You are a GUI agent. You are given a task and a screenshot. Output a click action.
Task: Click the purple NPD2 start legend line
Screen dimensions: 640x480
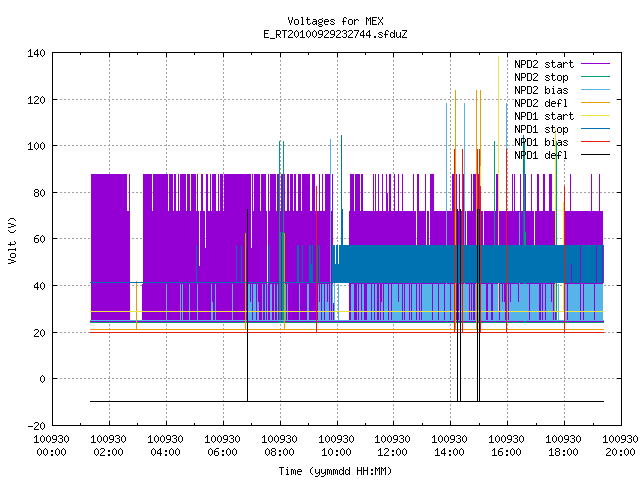[x=596, y=64]
